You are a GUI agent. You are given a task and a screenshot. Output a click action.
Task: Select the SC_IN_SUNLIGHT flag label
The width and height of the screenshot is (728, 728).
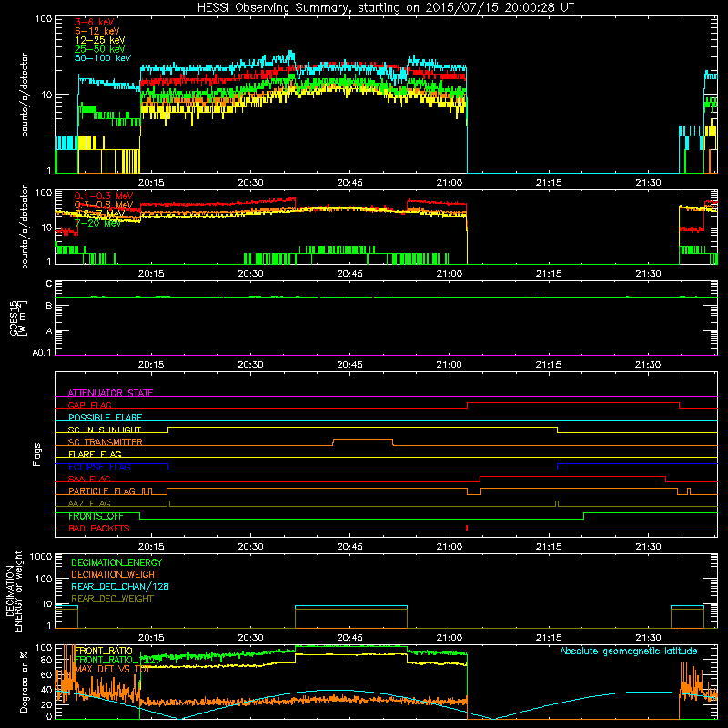pyautogui.click(x=105, y=430)
